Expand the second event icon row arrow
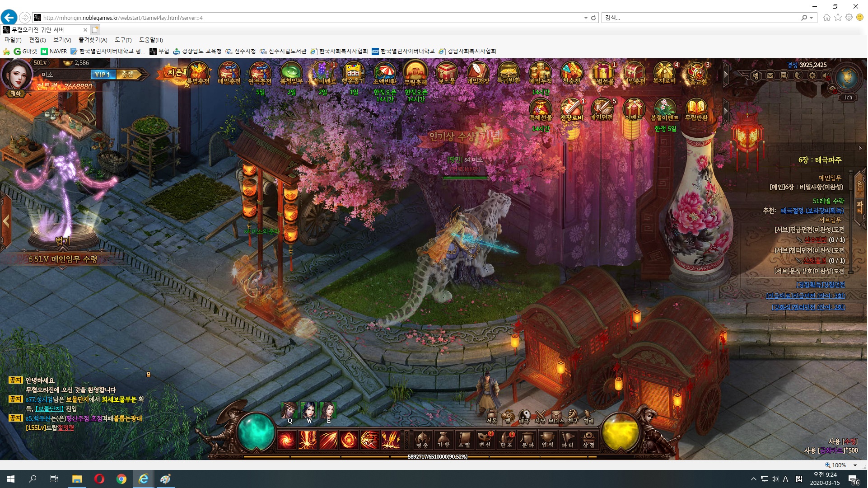This screenshot has height=488, width=868. click(x=726, y=110)
